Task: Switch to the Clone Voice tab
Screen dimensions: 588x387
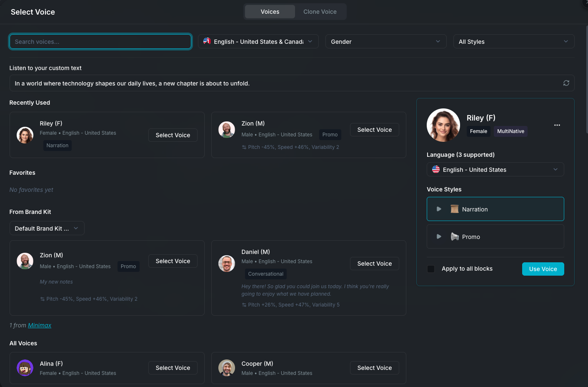Action: [x=320, y=12]
